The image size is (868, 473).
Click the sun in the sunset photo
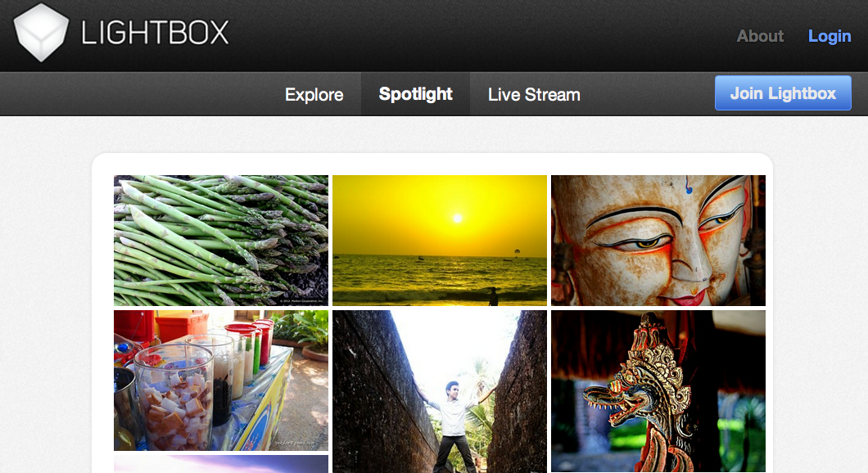tap(457, 218)
